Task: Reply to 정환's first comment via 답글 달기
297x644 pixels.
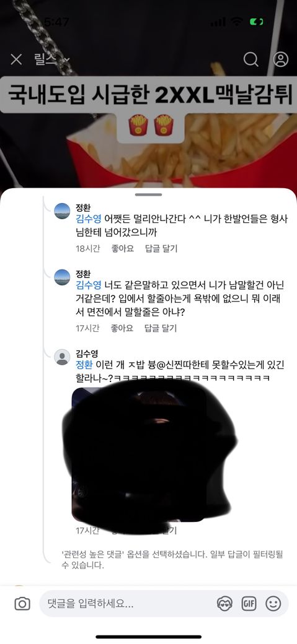Action: (x=161, y=248)
